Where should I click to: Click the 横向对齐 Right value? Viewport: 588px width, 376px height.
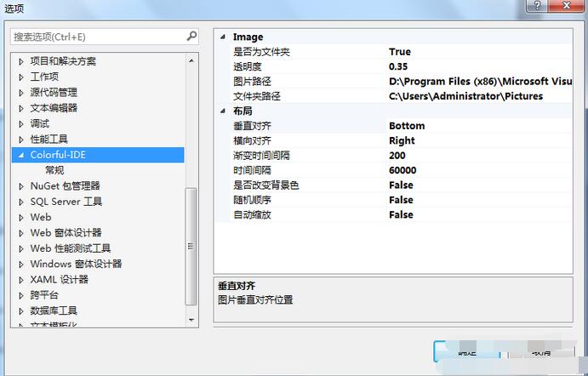click(480, 140)
